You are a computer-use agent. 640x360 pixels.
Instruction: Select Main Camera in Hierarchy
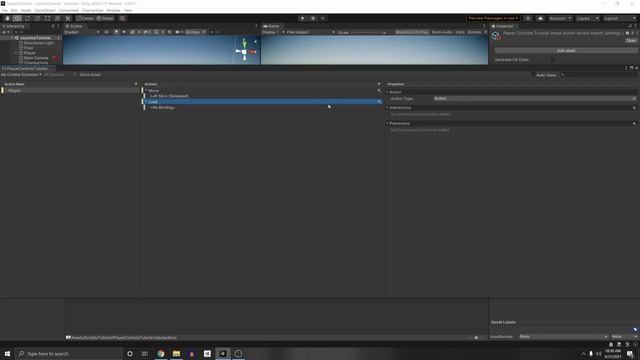(36, 58)
